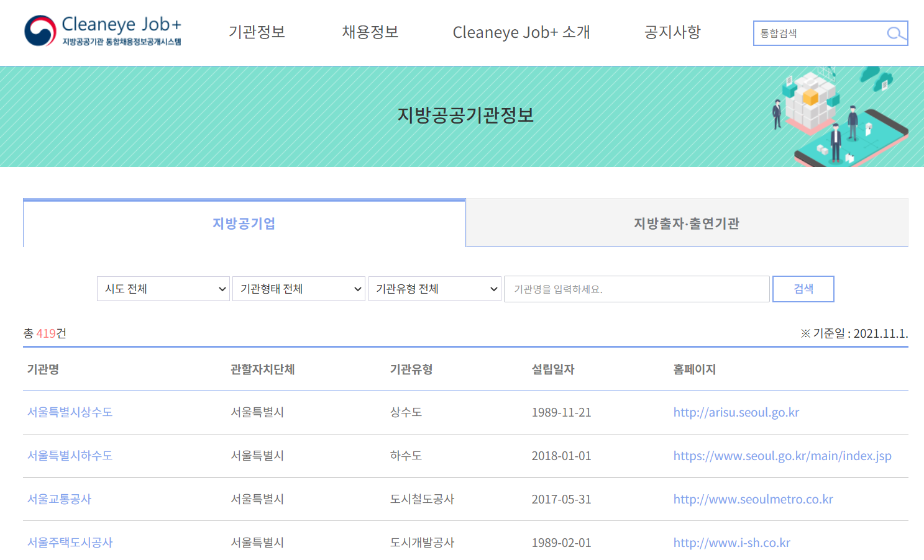Expand the 시도 전체 dropdown
The image size is (924, 560).
coord(163,289)
